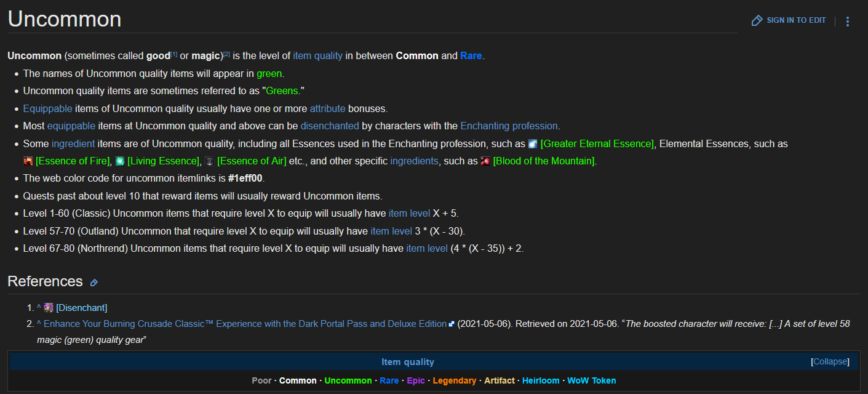This screenshot has height=394, width=868.
Task: Click the caret back-link of reference 1
Action: [x=39, y=307]
